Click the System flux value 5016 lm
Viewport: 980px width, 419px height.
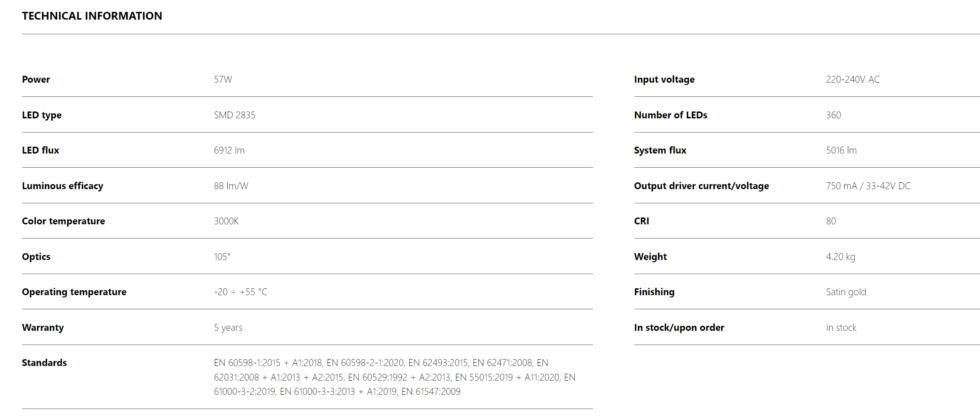click(841, 150)
